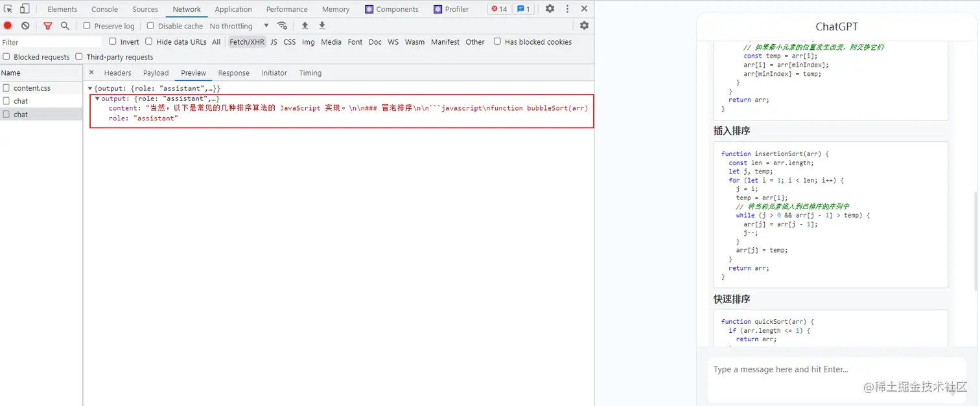Viewport: 980px width, 406px height.
Task: Tick the second chat request's checkbox
Action: 6,114
